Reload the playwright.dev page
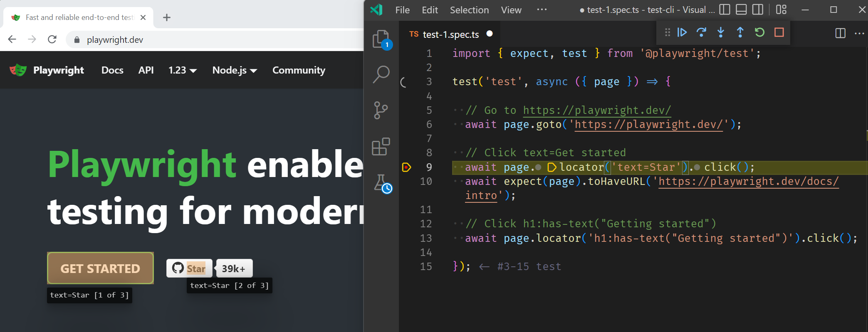The height and width of the screenshot is (332, 868). tap(52, 39)
